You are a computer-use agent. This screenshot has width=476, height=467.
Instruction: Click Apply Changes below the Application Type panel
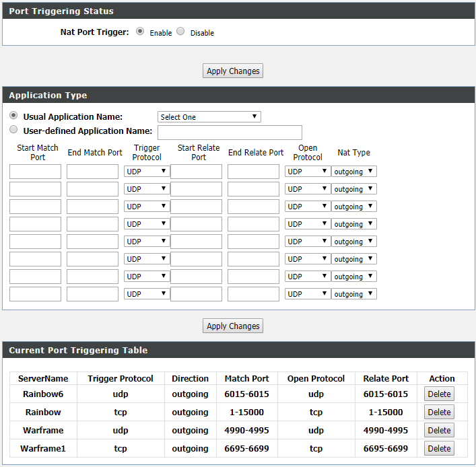(x=233, y=326)
